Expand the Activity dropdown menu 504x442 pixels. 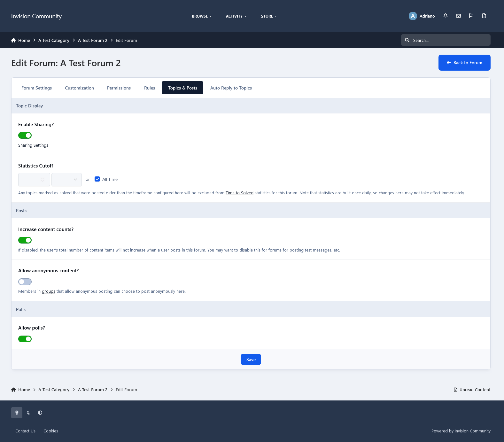(236, 16)
